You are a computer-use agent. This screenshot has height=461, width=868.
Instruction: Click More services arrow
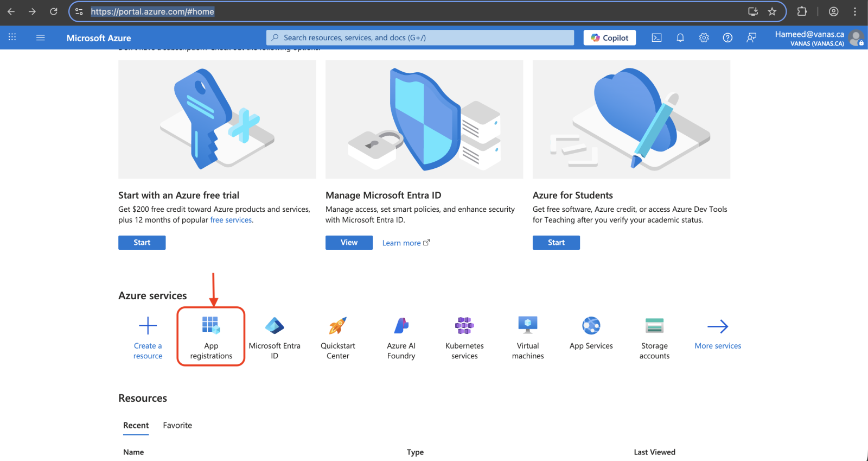(x=718, y=326)
